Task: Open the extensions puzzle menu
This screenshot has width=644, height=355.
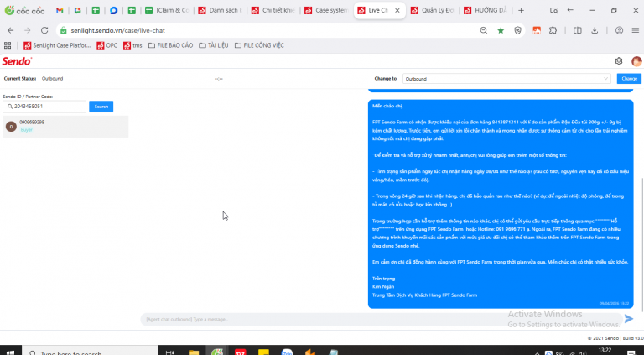Action: 553,30
